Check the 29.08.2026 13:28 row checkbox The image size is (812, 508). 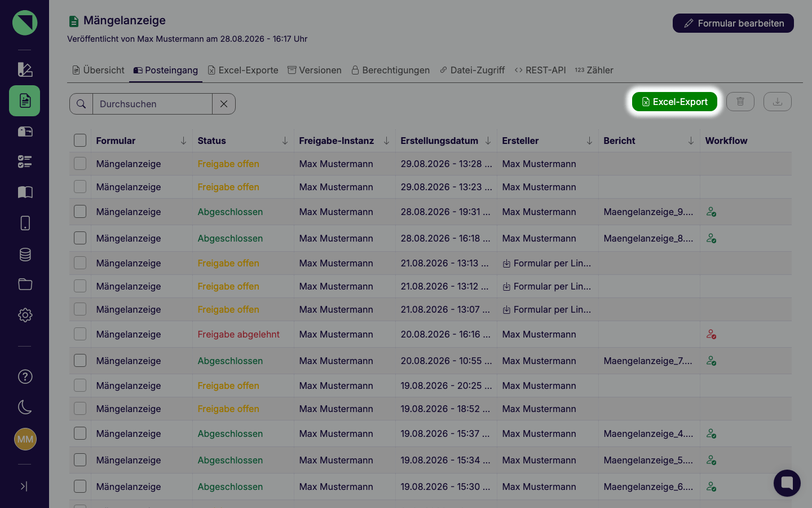80,164
